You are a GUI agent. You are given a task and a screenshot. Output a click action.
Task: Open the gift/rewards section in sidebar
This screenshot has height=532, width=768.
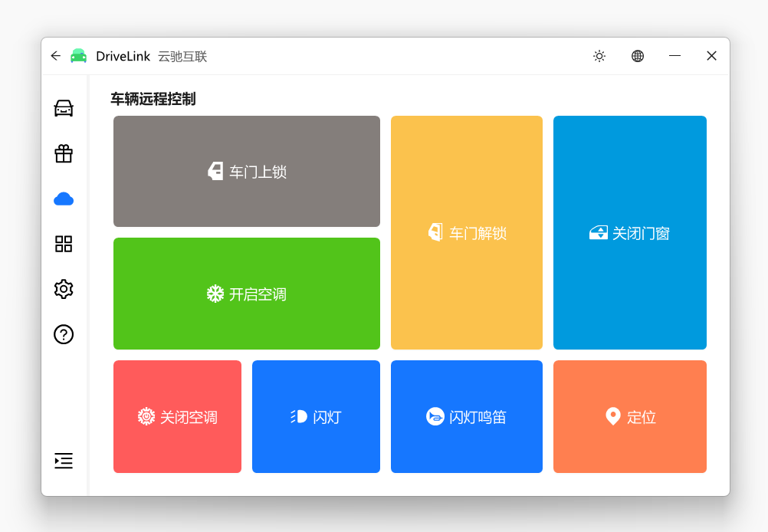tap(64, 153)
